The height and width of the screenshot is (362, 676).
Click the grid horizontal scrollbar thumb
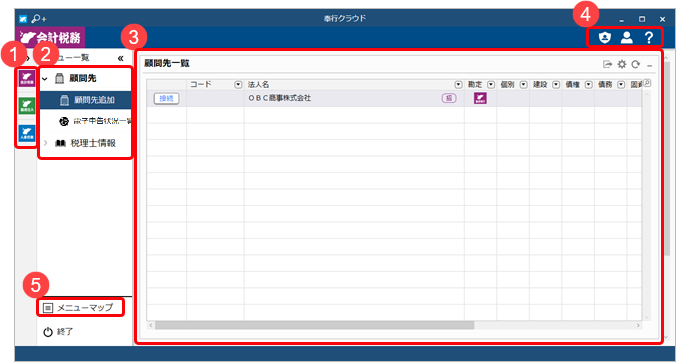pos(314,325)
